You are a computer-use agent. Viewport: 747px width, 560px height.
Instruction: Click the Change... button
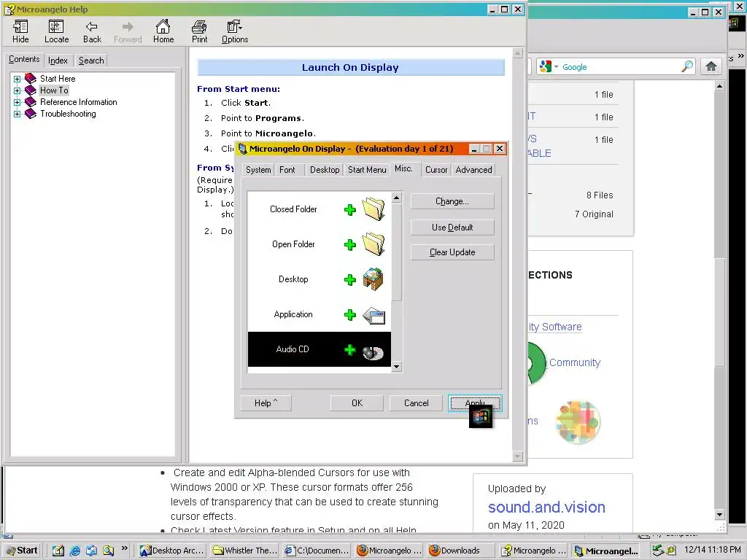coord(452,201)
